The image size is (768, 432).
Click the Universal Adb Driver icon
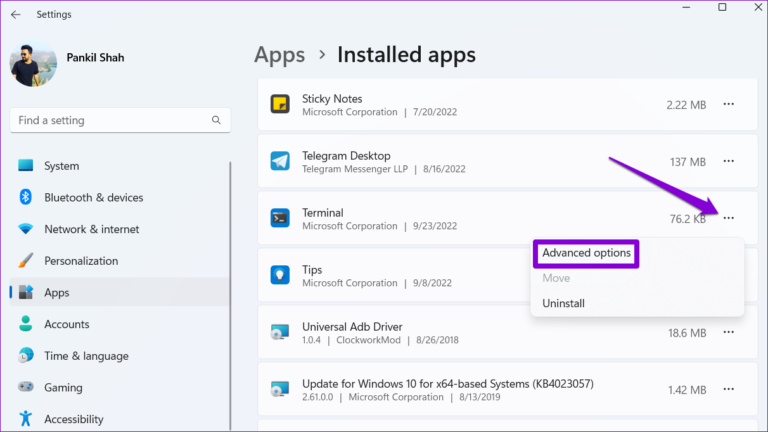click(281, 332)
